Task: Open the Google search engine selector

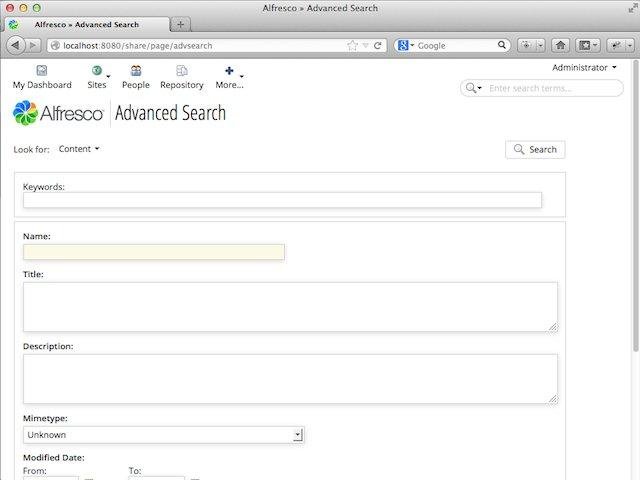Action: click(406, 45)
